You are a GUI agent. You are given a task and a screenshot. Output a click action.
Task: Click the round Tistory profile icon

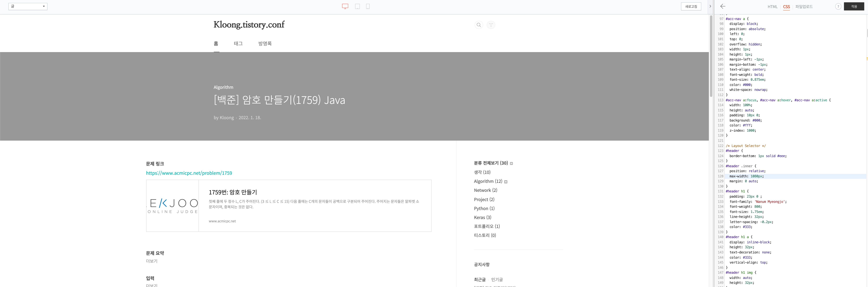coord(491,25)
